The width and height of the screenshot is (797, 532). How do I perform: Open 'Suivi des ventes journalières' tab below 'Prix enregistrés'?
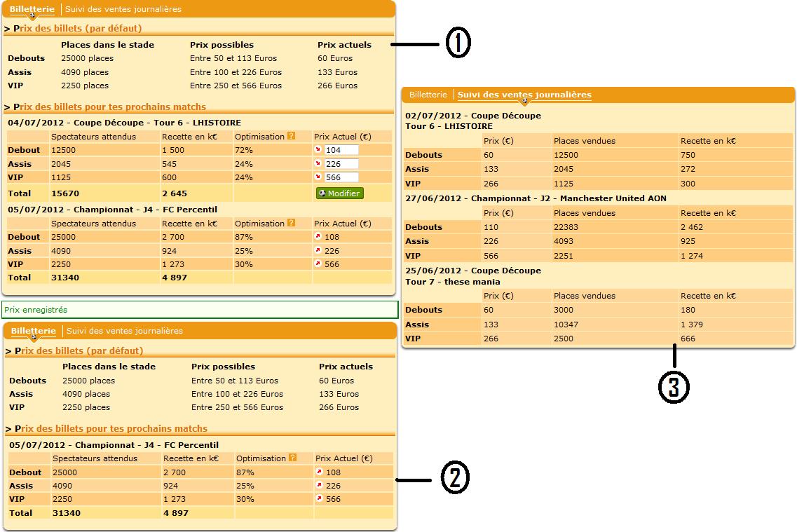[x=125, y=331]
